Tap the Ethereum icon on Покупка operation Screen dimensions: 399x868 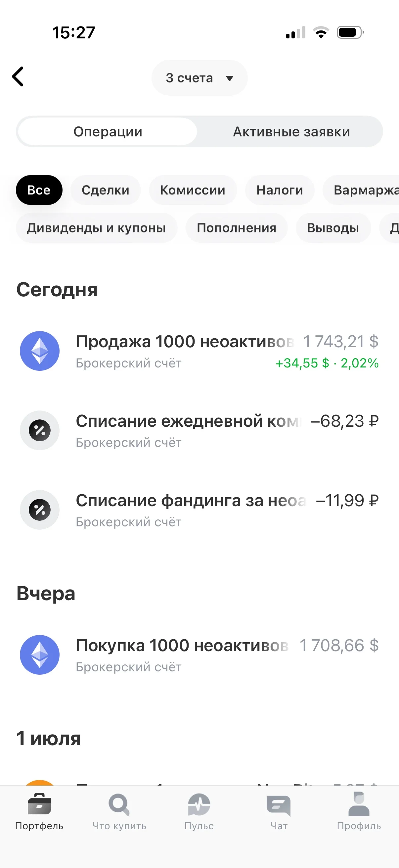click(40, 655)
